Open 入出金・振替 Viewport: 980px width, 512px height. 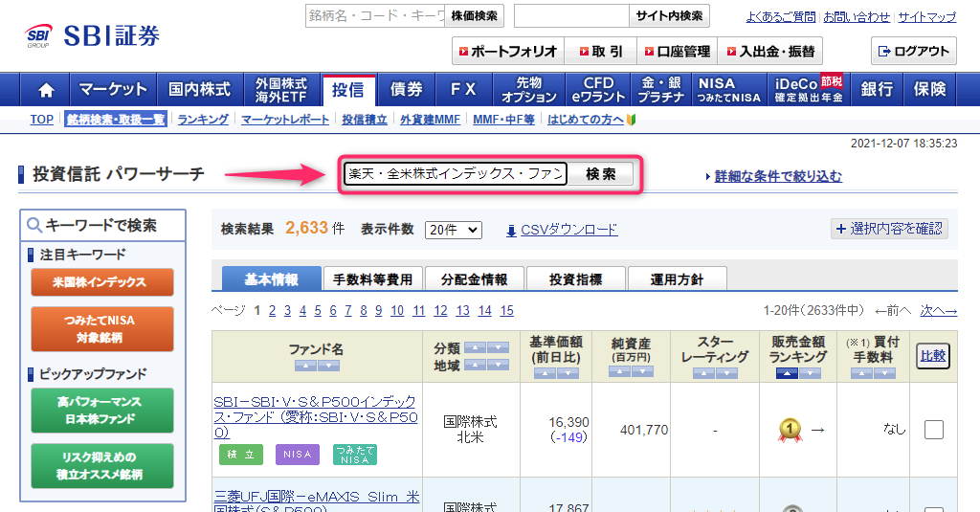(x=770, y=52)
